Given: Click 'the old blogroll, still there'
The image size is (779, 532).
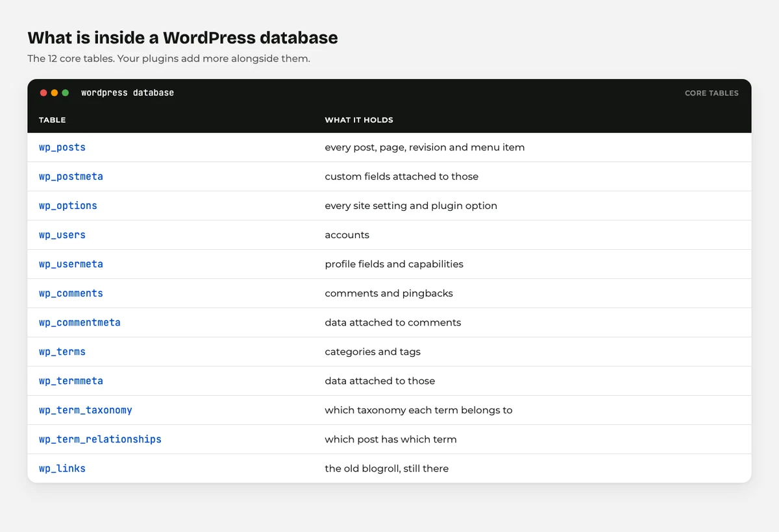Looking at the screenshot, I should 387,468.
